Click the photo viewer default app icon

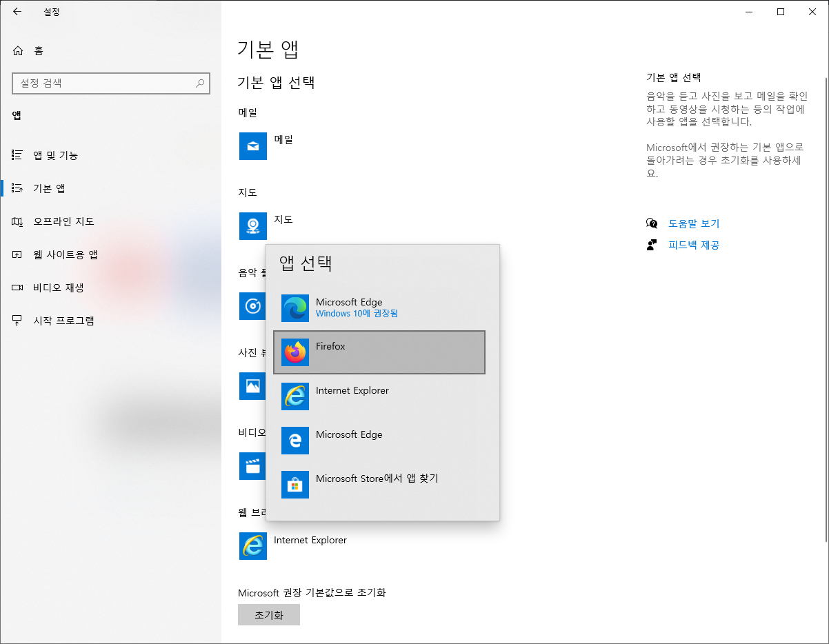click(252, 386)
